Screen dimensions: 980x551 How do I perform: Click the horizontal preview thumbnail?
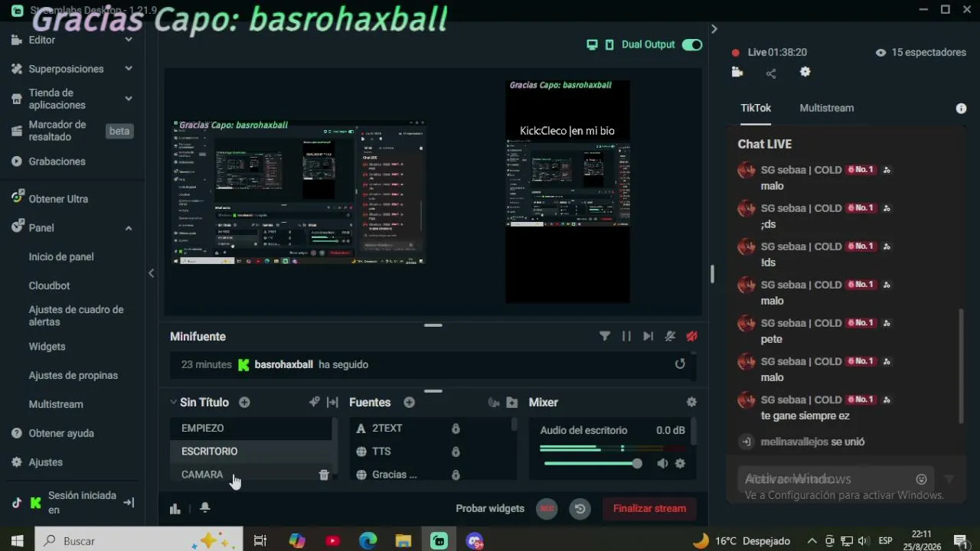[x=299, y=192]
